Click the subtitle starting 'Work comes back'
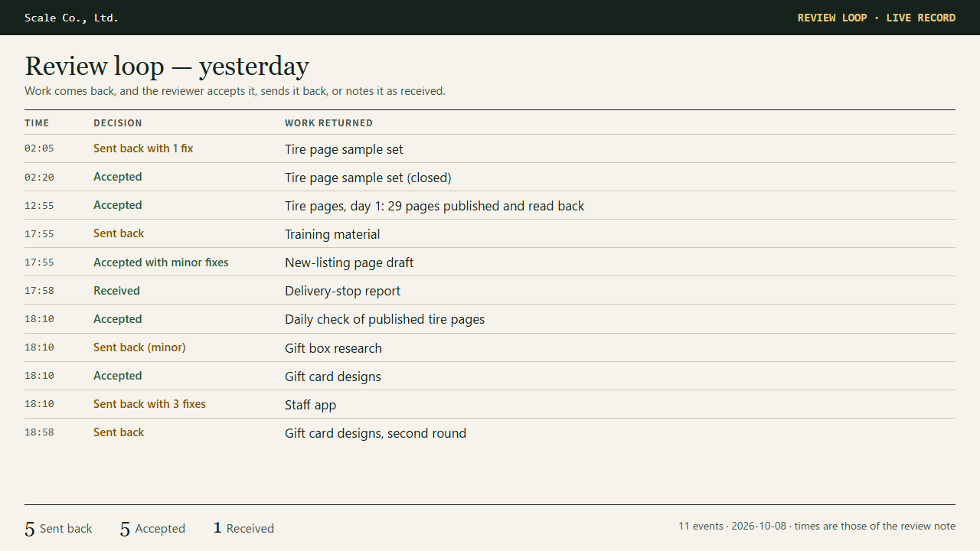This screenshot has height=551, width=980. coord(235,91)
